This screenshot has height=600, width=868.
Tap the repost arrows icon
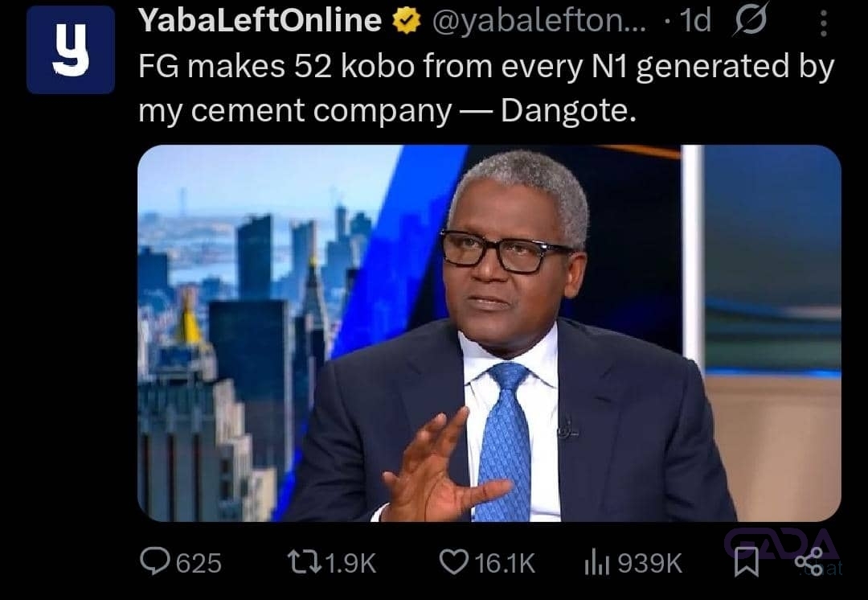tap(305, 561)
